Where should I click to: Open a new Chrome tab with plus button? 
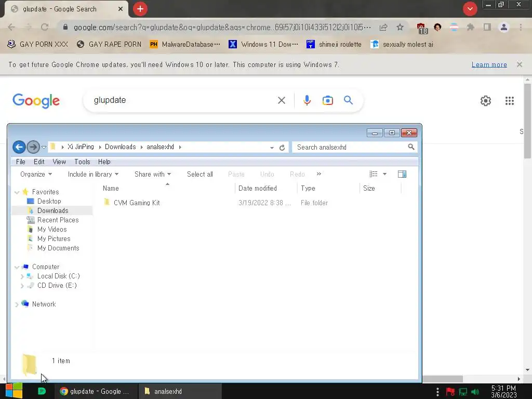click(x=140, y=9)
